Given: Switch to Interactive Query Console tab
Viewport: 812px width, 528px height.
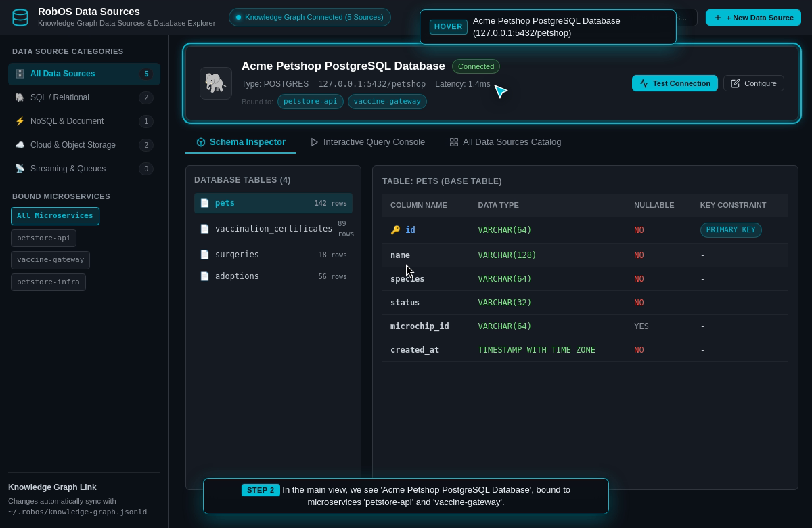Looking at the screenshot, I should (x=367, y=142).
